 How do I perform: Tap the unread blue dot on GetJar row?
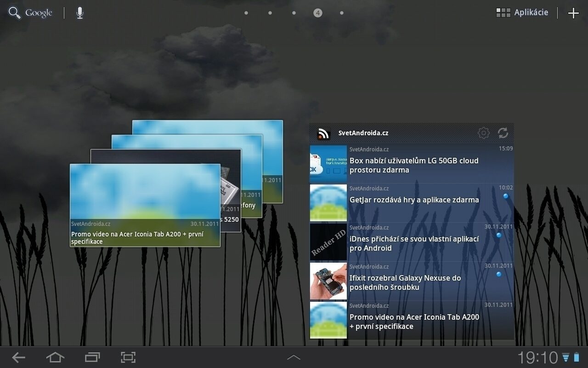[x=506, y=196]
